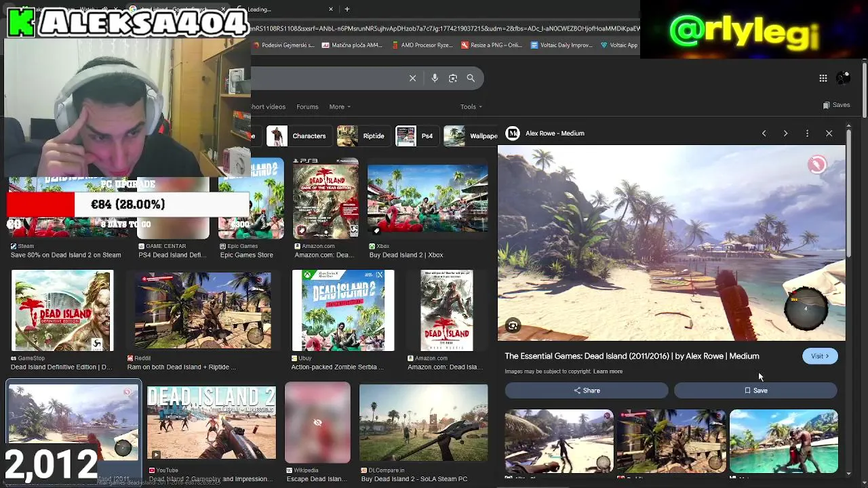Open Reddit Ram on Dead Island thumbnail
The width and height of the screenshot is (868, 488).
click(x=203, y=311)
